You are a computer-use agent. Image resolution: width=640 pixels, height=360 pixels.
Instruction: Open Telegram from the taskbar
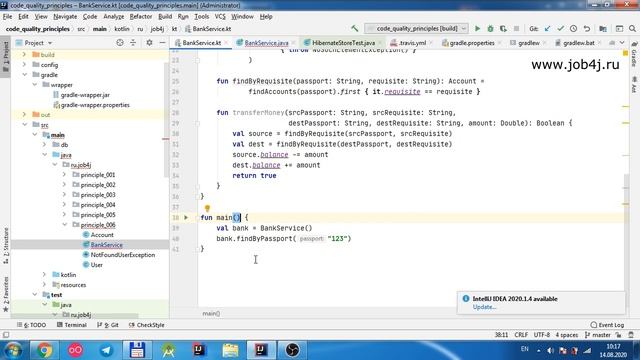pos(106,350)
